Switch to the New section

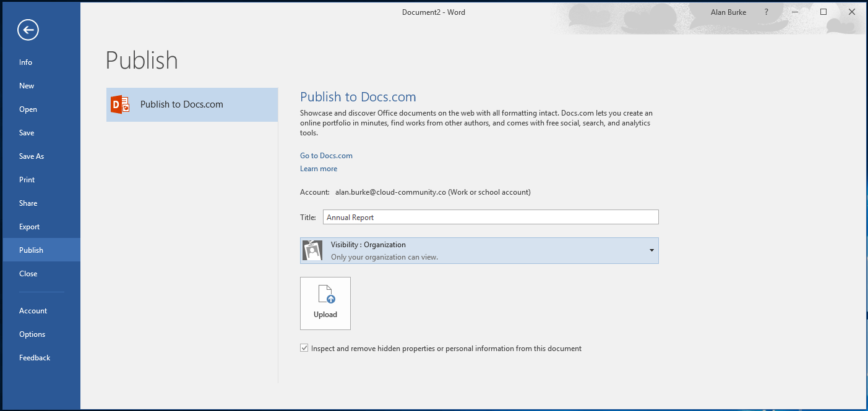[x=27, y=85]
